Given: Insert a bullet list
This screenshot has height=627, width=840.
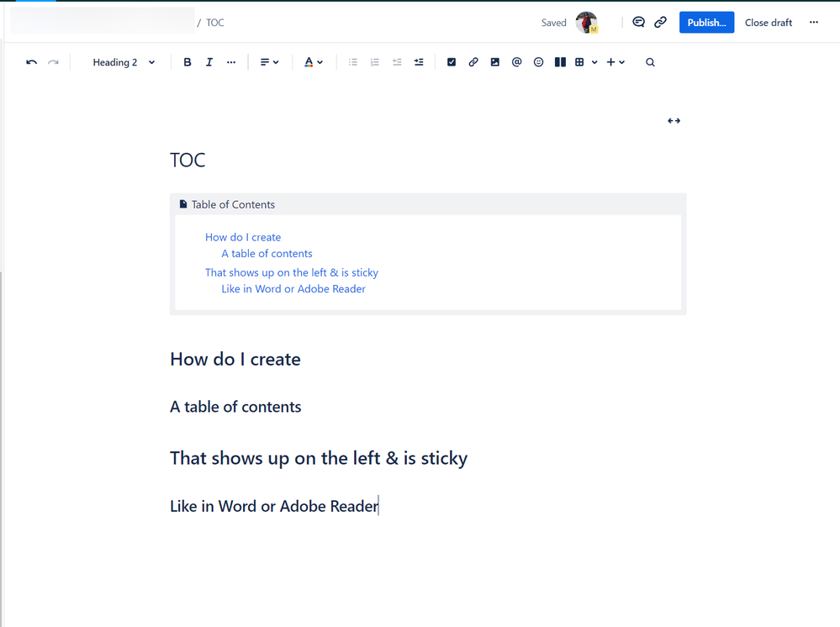Looking at the screenshot, I should 353,62.
